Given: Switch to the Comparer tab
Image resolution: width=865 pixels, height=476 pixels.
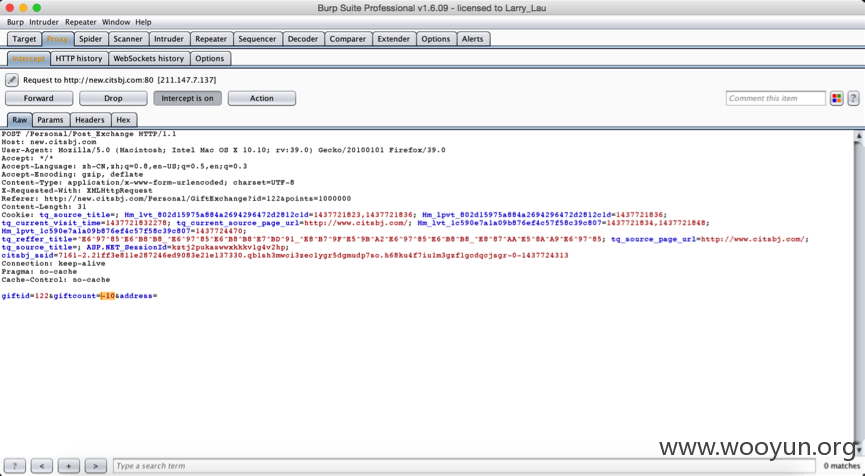Looking at the screenshot, I should click(x=348, y=39).
